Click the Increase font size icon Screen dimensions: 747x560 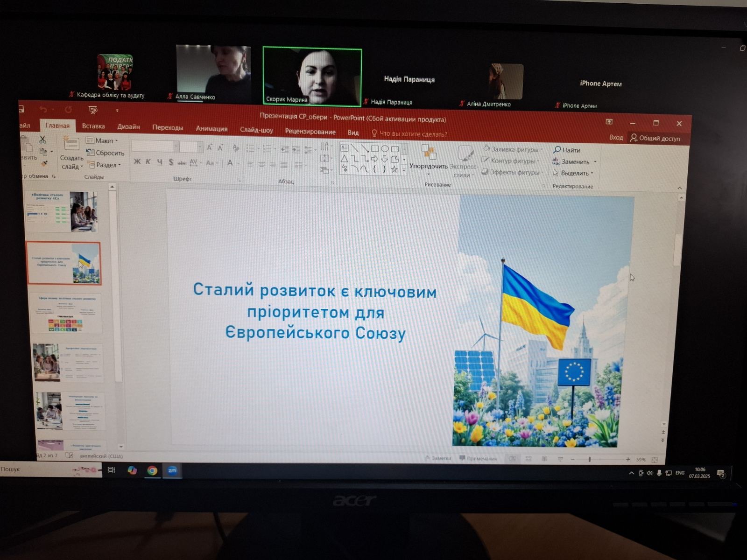tap(210, 147)
